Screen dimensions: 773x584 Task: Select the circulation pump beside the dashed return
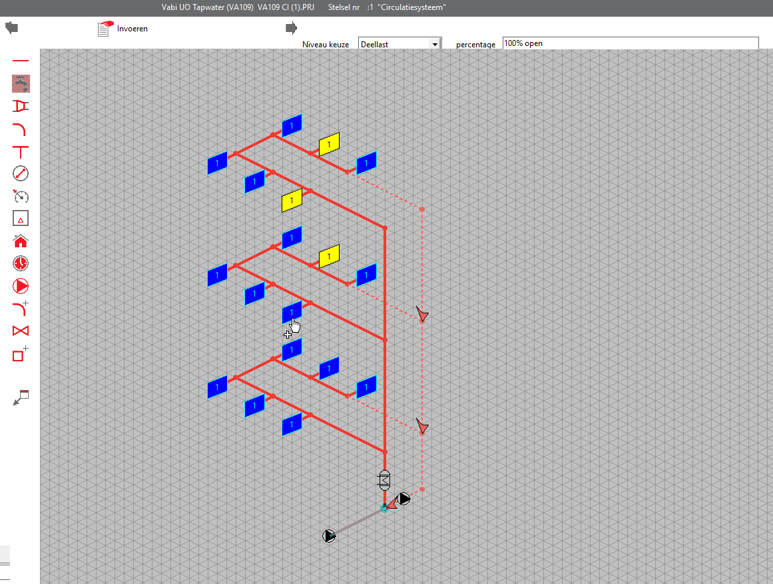tap(404, 499)
